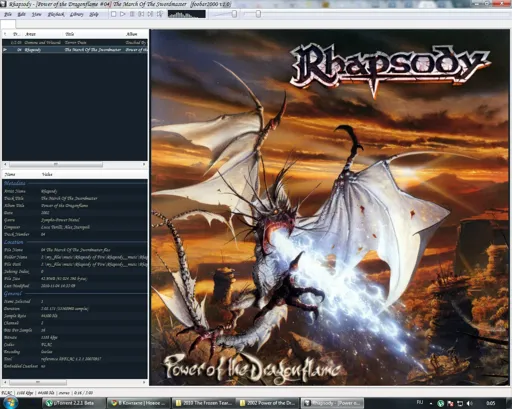Click the Power of the Dragonflame album art

tap(330, 207)
